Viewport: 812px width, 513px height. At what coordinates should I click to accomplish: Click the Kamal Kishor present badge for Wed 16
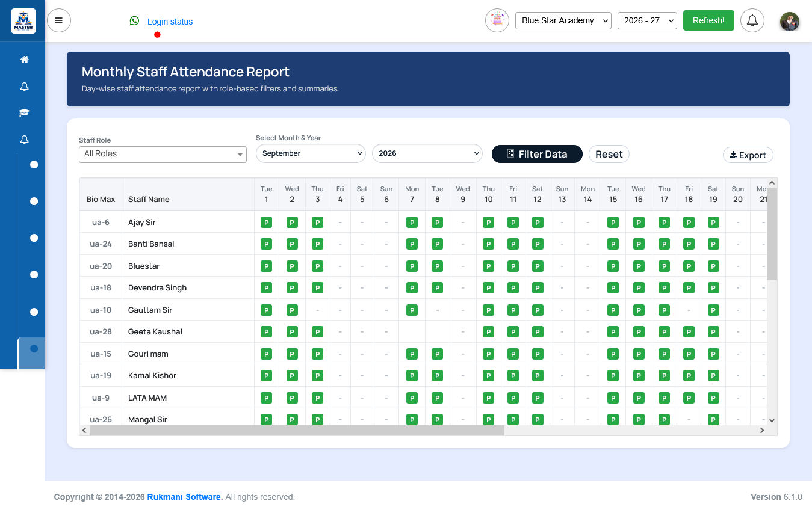(639, 376)
